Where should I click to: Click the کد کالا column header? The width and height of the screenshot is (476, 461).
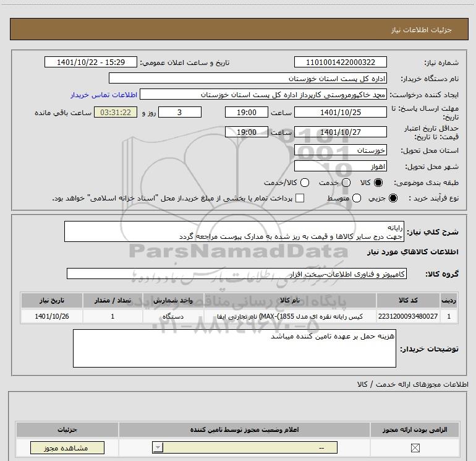[x=408, y=300]
